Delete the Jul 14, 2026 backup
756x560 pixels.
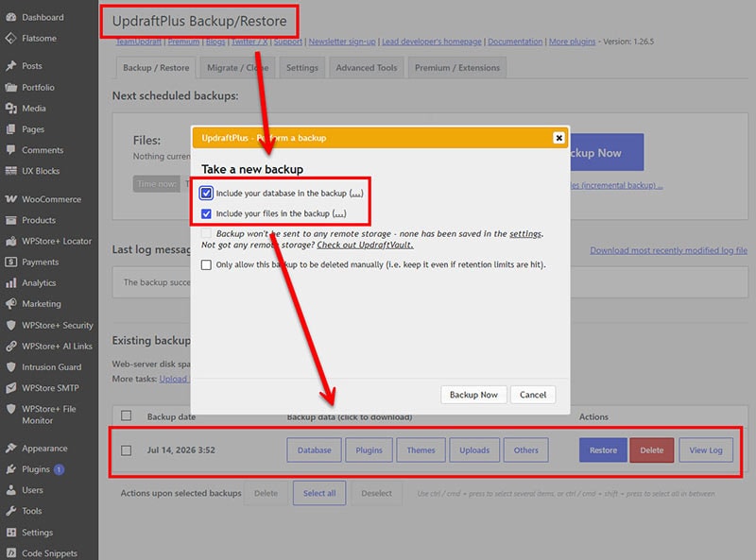(652, 450)
